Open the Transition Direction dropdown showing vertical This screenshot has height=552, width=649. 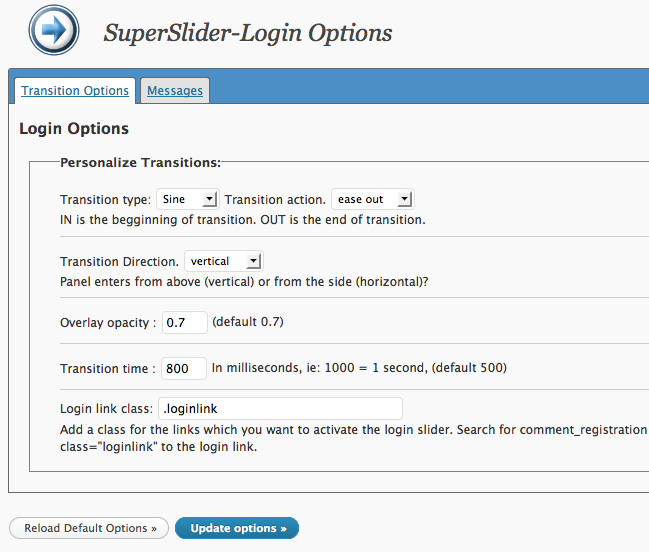(223, 261)
